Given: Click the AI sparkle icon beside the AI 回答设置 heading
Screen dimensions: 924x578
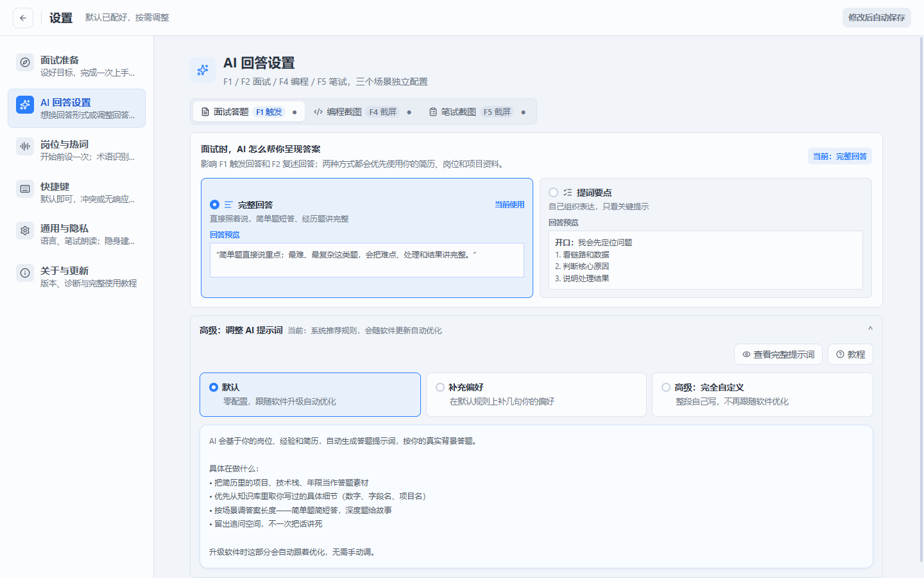Looking at the screenshot, I should pos(203,70).
